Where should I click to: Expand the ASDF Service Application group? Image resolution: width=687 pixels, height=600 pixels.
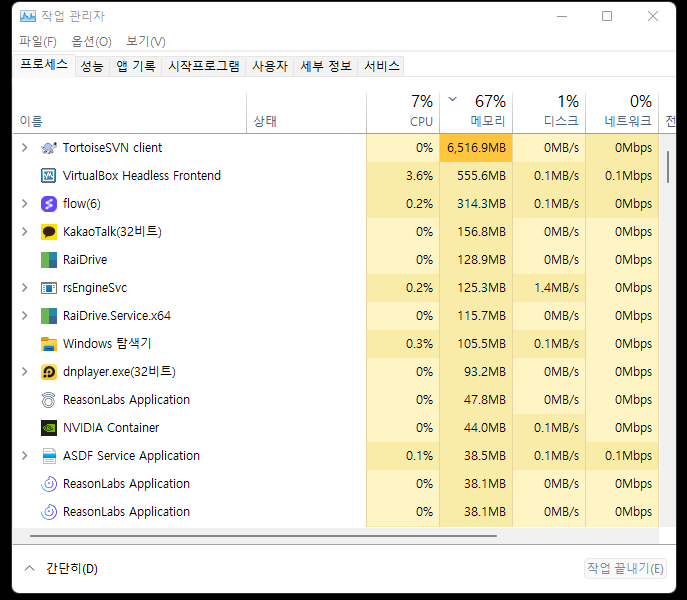[25, 456]
